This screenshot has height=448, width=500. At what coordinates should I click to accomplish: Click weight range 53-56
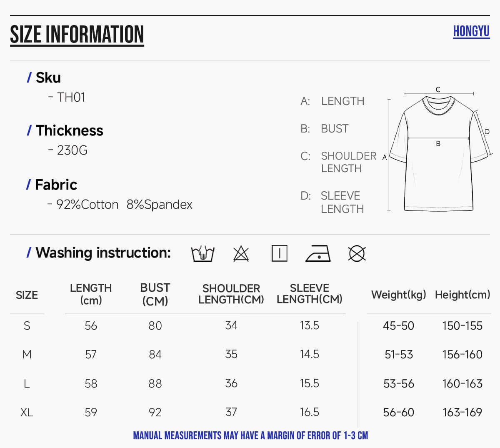click(399, 383)
